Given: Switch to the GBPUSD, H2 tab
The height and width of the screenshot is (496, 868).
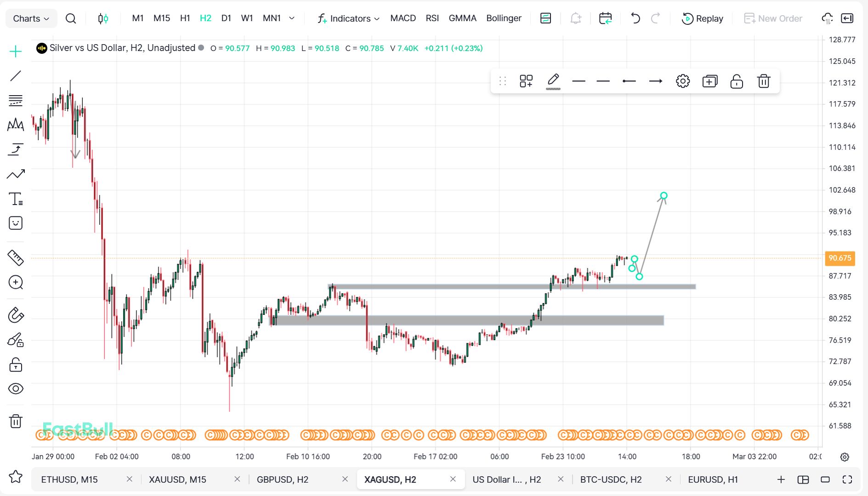Looking at the screenshot, I should tap(283, 479).
